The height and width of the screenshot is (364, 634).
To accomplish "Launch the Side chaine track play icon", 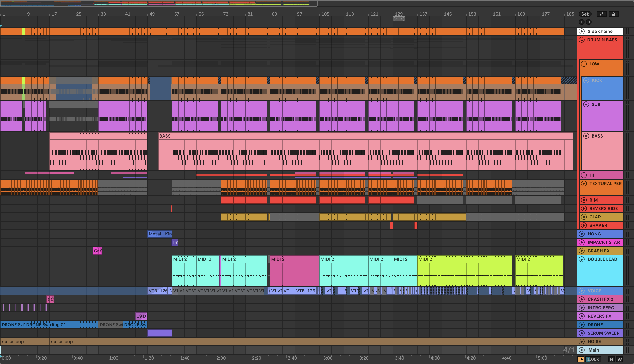I will click(x=582, y=31).
